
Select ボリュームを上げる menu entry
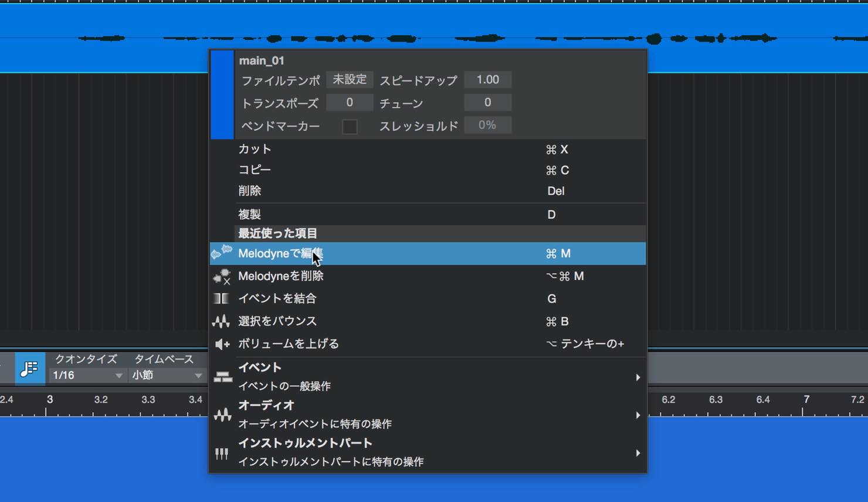428,344
